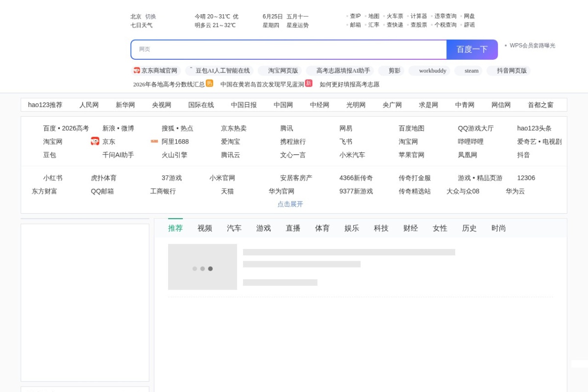Open 东方财富 site link
The image size is (588, 392).
tap(45, 191)
